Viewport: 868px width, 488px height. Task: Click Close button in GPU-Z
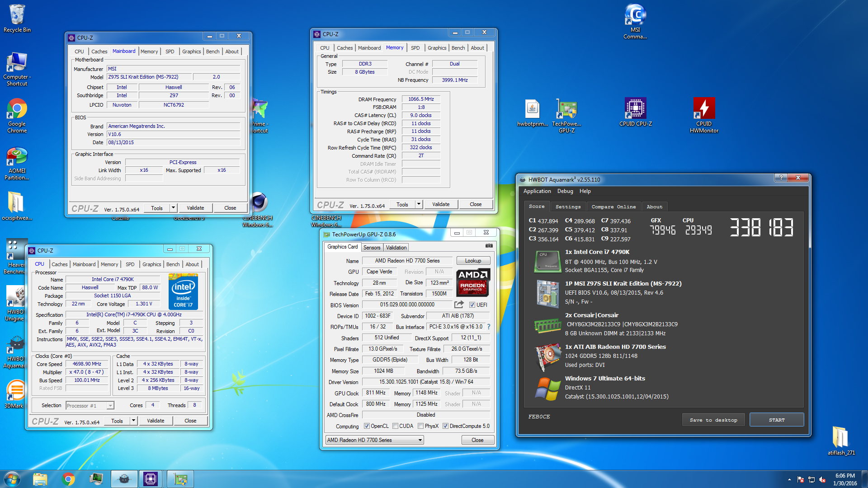(x=477, y=440)
